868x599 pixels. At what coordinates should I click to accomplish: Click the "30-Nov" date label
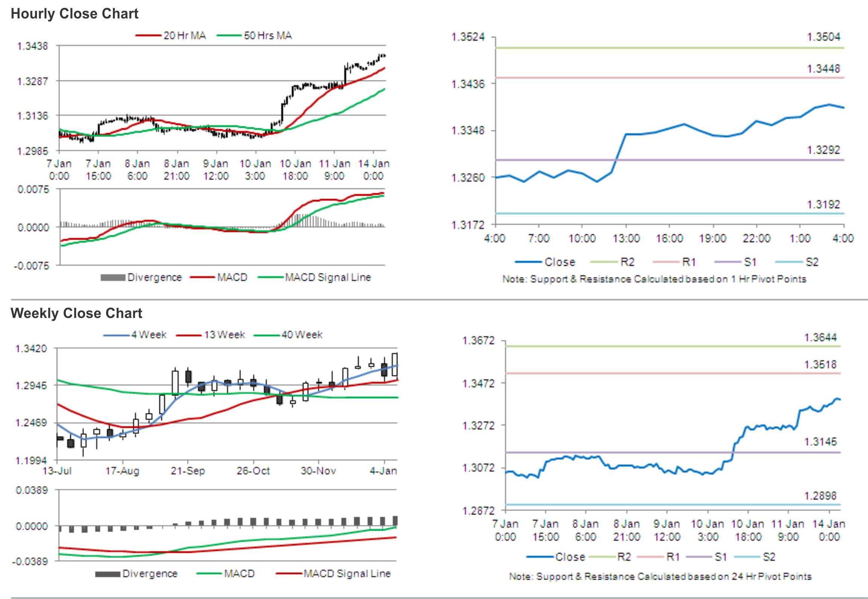tap(318, 471)
